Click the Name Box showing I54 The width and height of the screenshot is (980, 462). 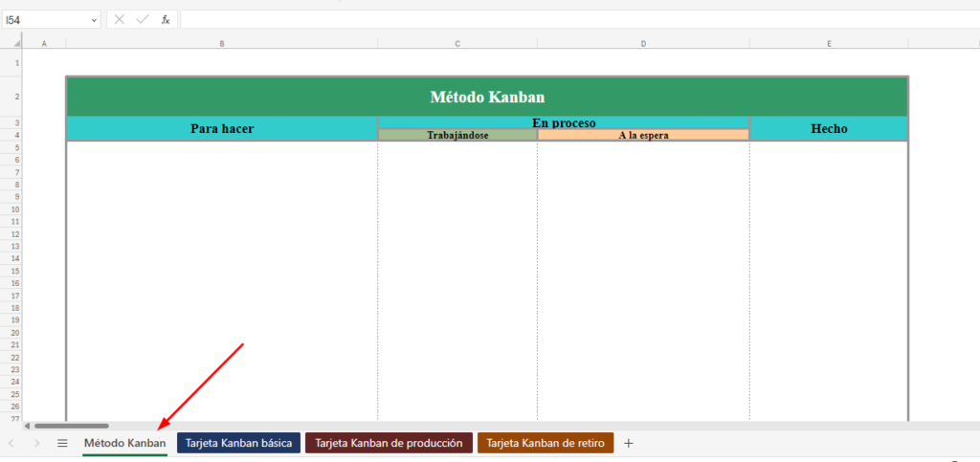tap(46, 19)
